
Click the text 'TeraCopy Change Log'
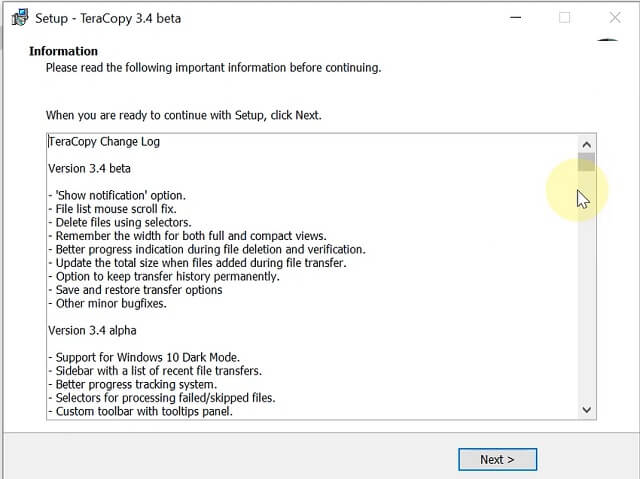pyautogui.click(x=104, y=142)
